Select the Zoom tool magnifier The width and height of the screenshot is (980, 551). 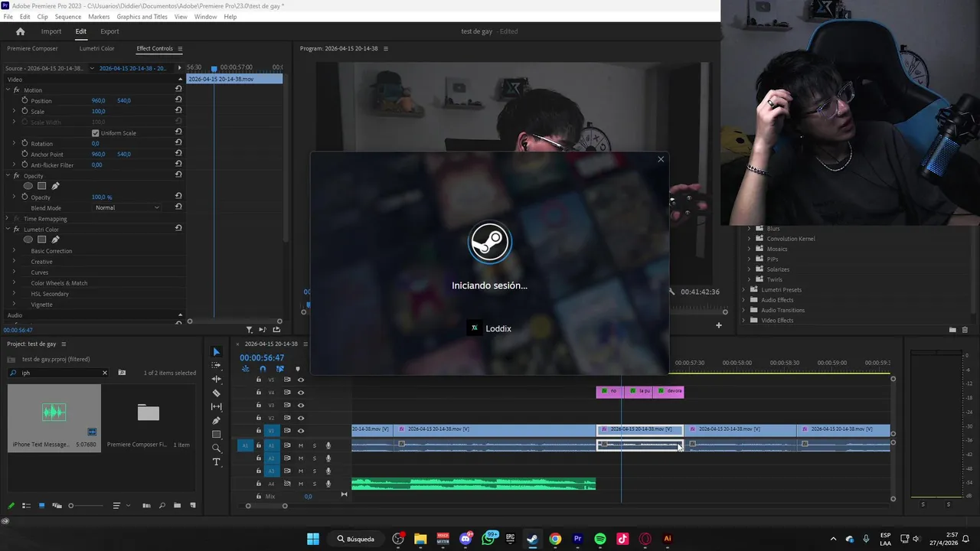[x=216, y=448]
